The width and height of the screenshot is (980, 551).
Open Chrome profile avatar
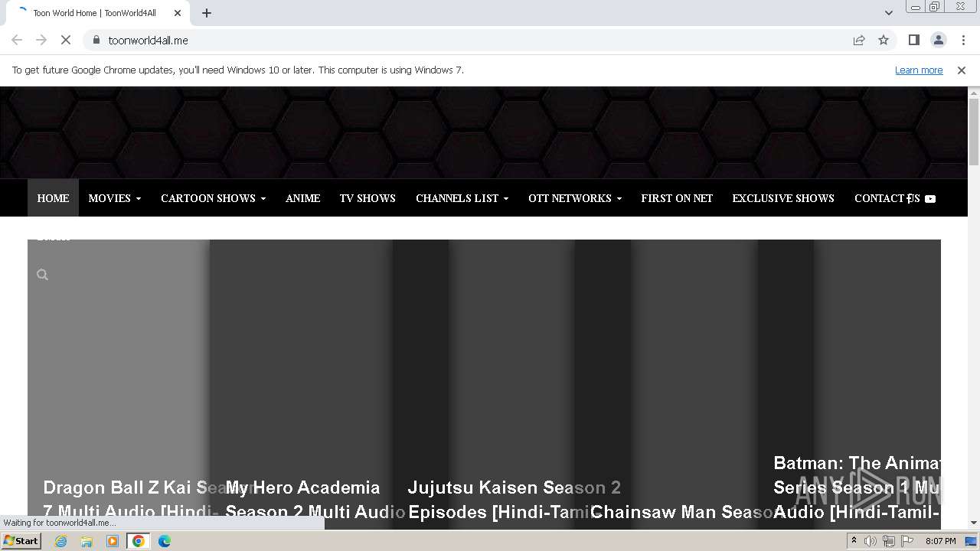(939, 40)
